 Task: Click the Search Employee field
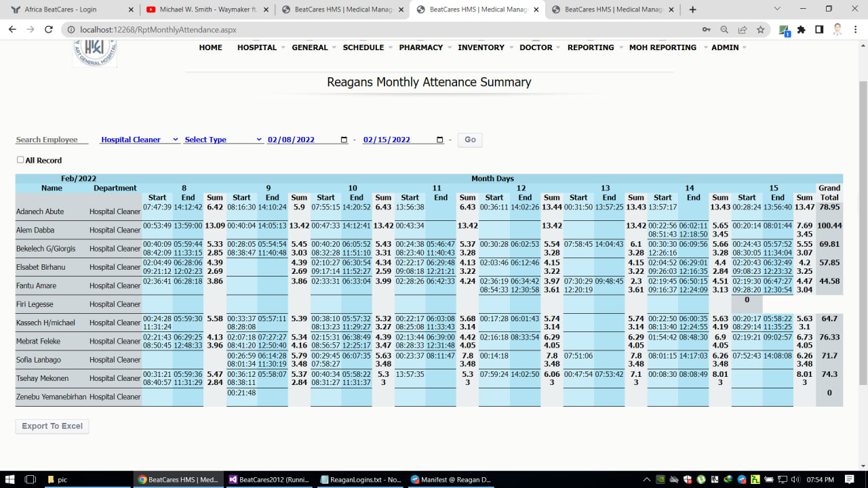[x=52, y=140]
